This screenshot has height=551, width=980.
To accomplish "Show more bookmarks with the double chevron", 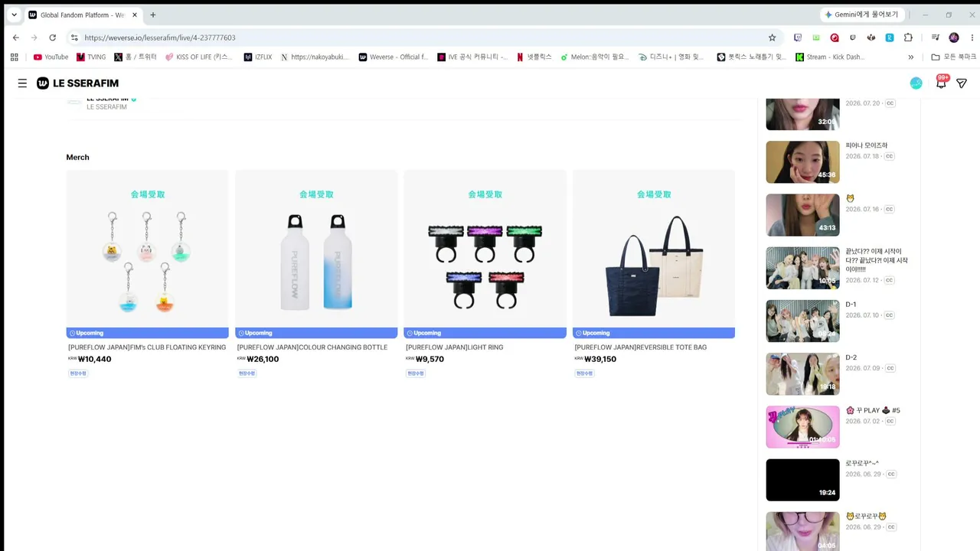I will click(910, 57).
